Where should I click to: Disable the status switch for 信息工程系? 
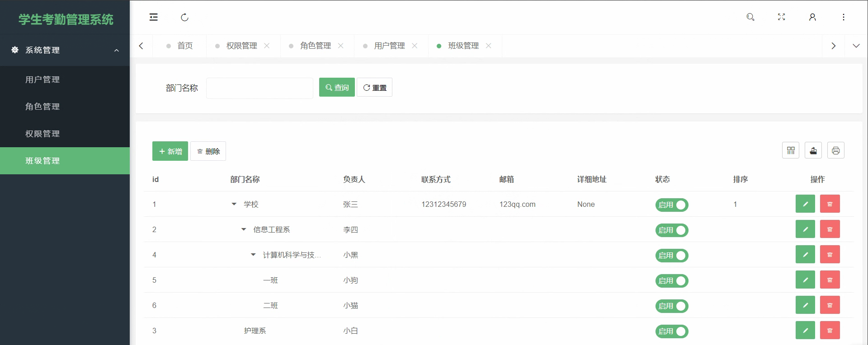[x=672, y=230]
